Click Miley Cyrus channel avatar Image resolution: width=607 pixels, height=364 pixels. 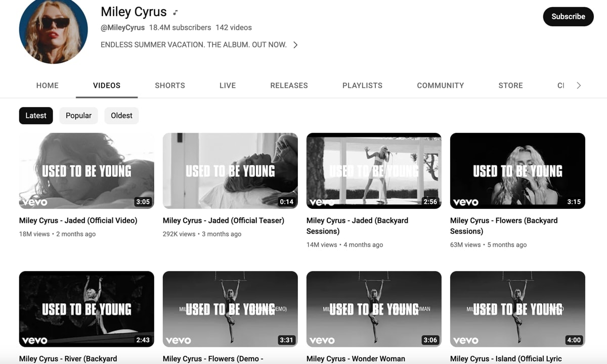53,30
